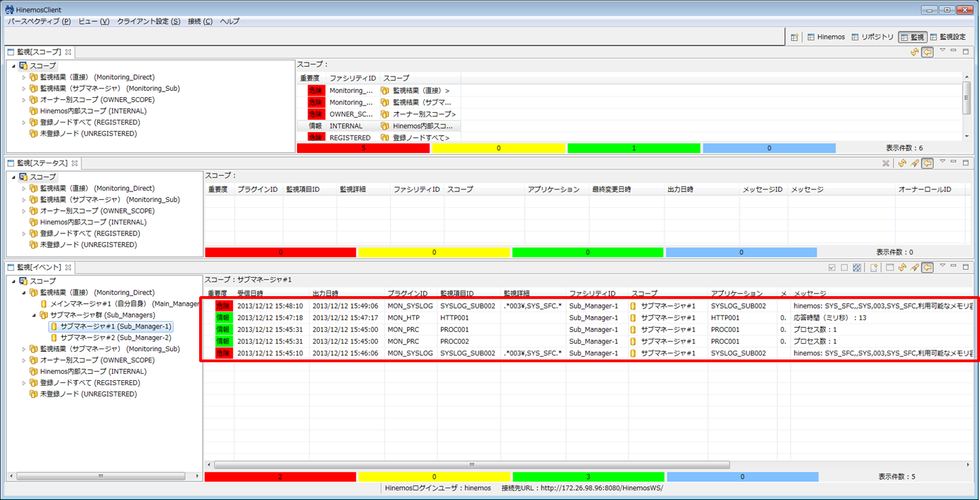This screenshot has width=980, height=500.
Task: Click the event tree horizontal scrollbar
Action: [101, 476]
